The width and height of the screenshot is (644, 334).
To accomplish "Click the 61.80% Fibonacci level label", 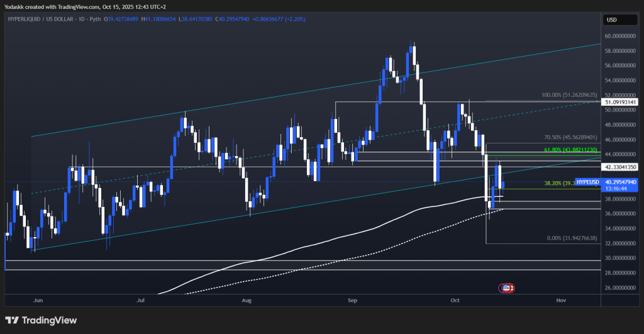I will tap(570, 148).
